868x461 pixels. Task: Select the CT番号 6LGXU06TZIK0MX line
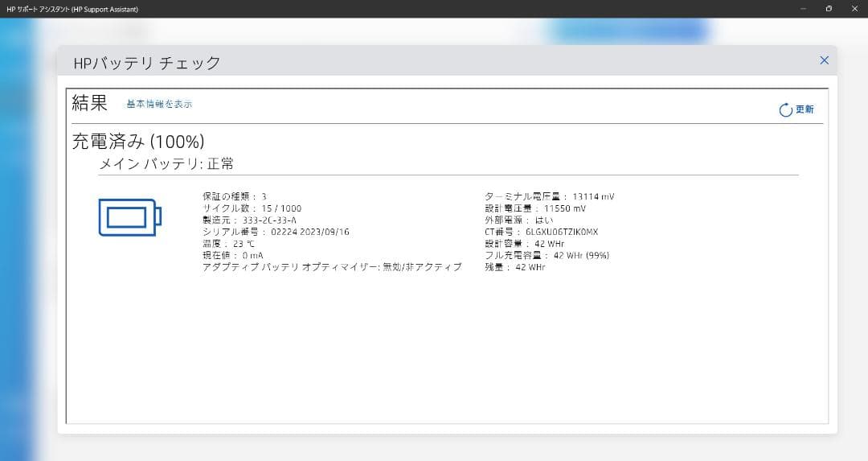click(x=542, y=232)
